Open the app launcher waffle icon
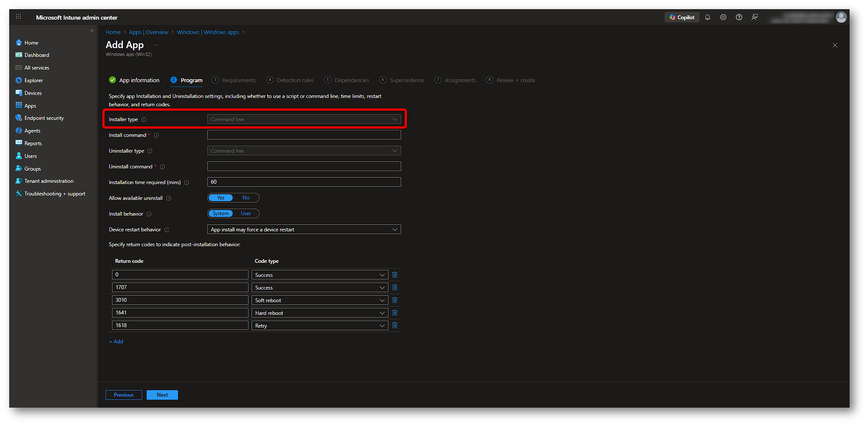 click(18, 17)
